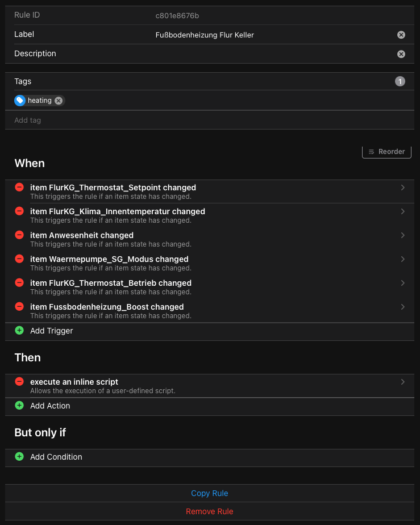This screenshot has width=420, height=525.
Task: Open Waermepumpe_SG_Modus trigger chevron
Action: (x=403, y=259)
